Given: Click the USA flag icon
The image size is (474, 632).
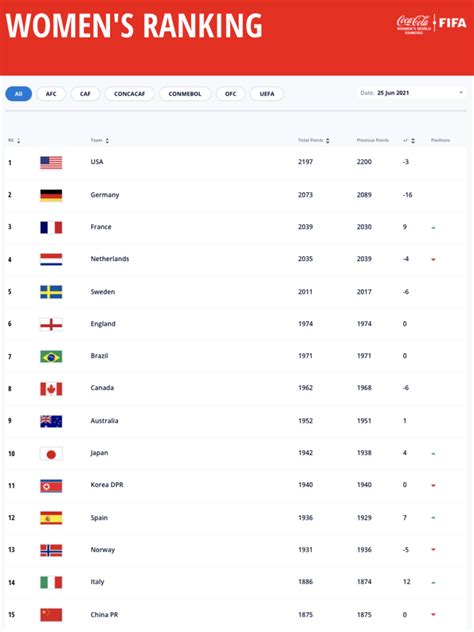Looking at the screenshot, I should (51, 162).
